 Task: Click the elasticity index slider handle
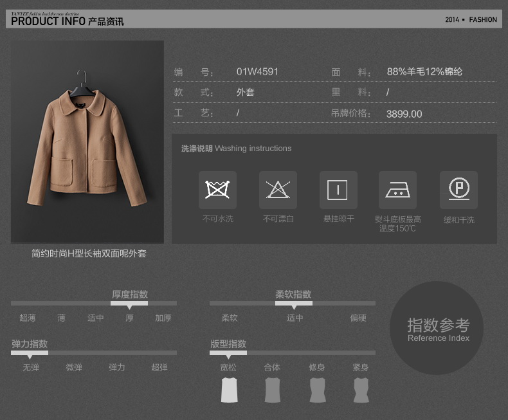(x=30, y=353)
